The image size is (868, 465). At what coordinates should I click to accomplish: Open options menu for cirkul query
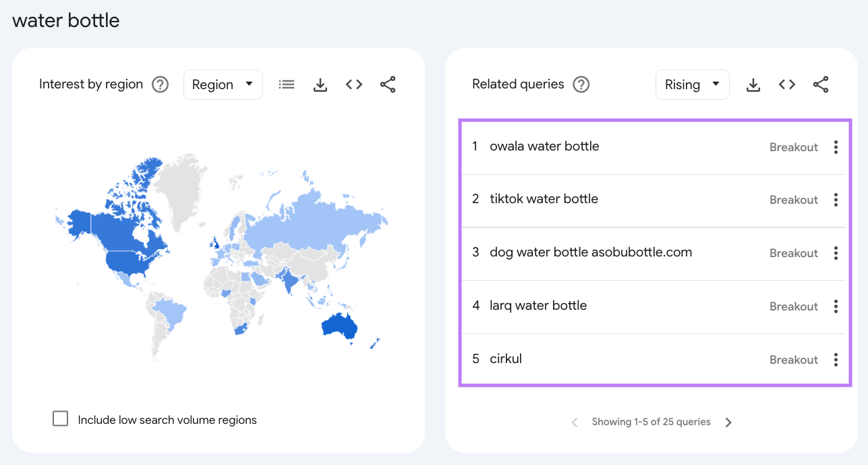836,359
